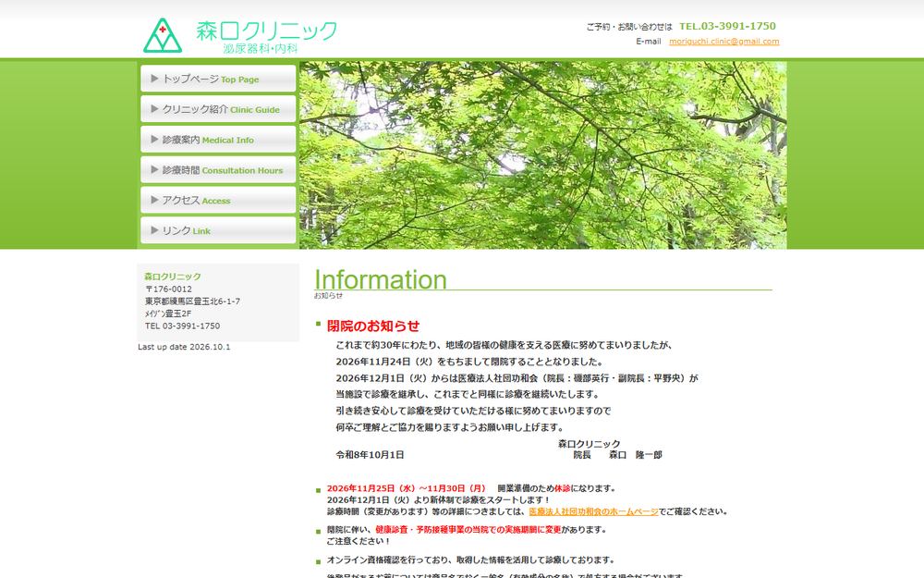Click the sidebar TEL 03-3991-1750 text
924x578 pixels.
183,326
